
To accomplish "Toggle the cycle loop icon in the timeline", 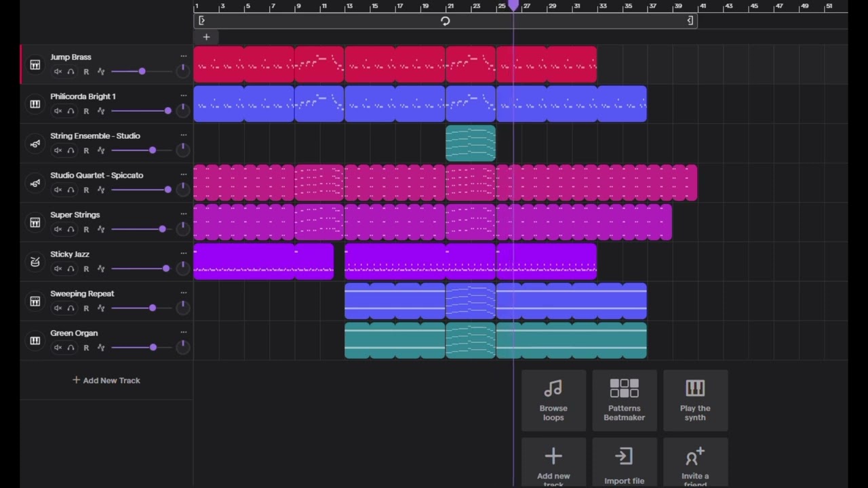I will pyautogui.click(x=445, y=21).
